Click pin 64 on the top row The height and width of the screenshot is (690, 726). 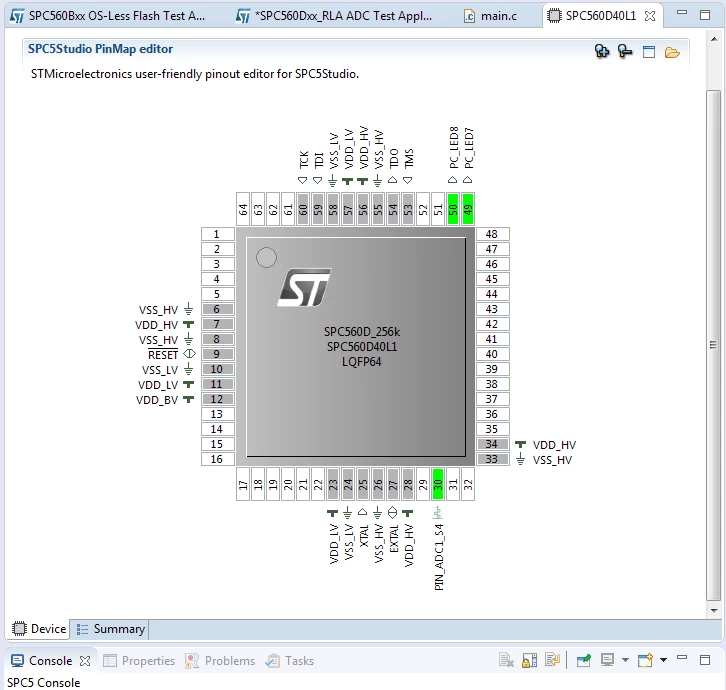[x=243, y=209]
